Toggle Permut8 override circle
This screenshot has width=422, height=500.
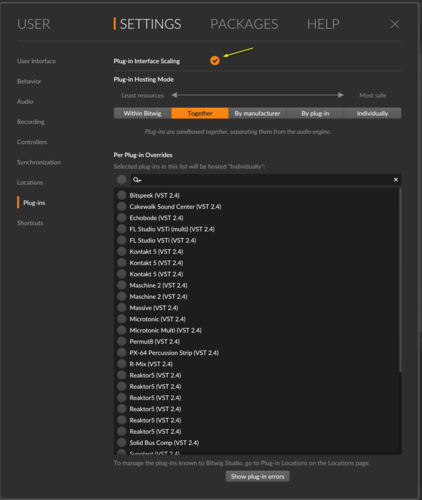click(x=122, y=341)
